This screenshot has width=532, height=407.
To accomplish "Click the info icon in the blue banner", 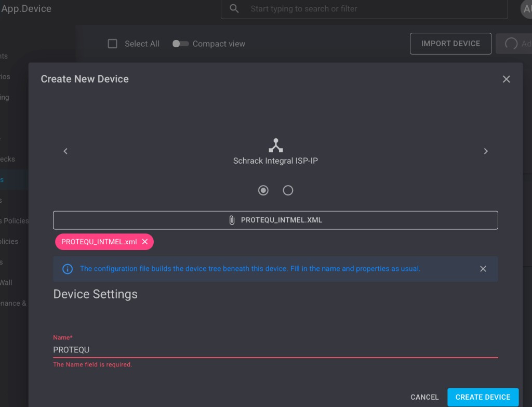I will click(x=68, y=269).
